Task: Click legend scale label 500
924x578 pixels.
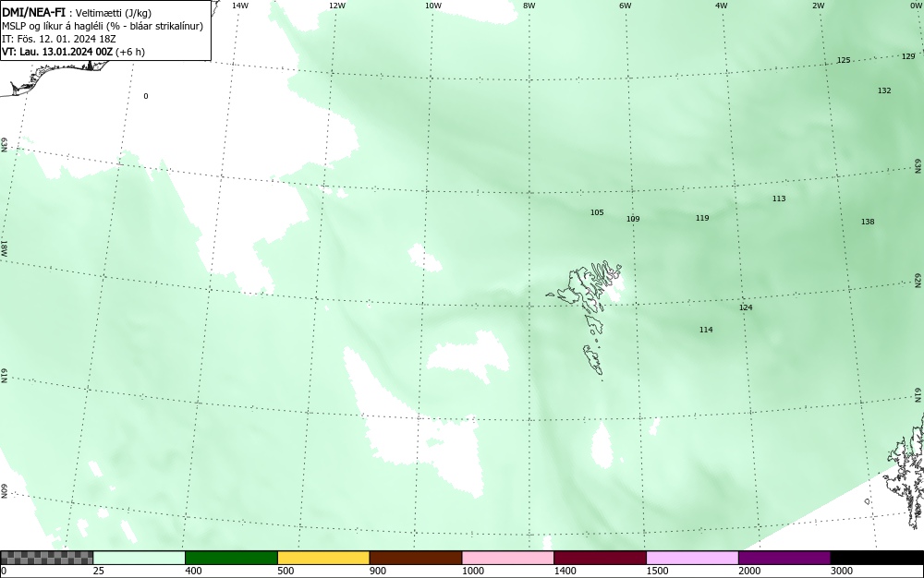Action: [x=286, y=571]
